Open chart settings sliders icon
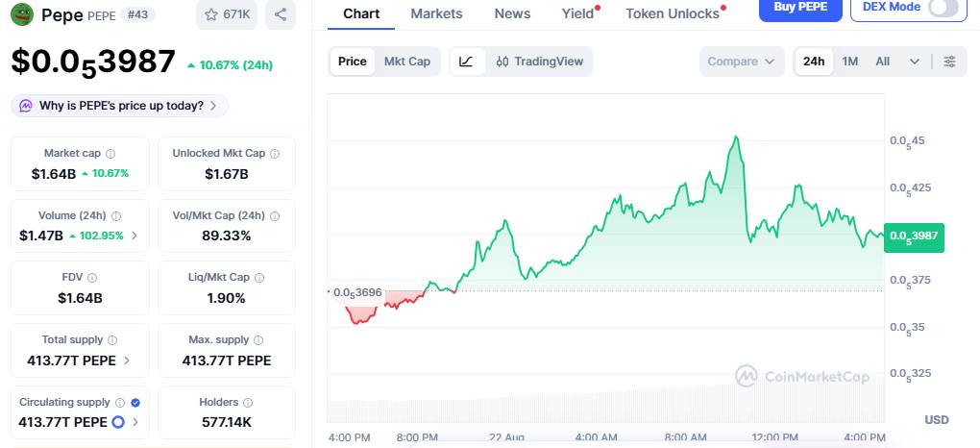This screenshot has height=448, width=980. coord(949,62)
